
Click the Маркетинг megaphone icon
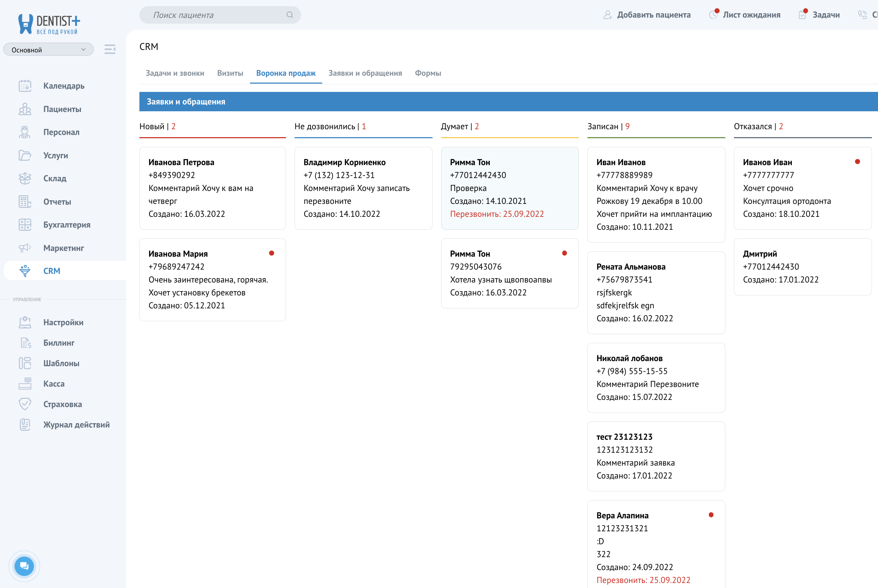pos(25,248)
